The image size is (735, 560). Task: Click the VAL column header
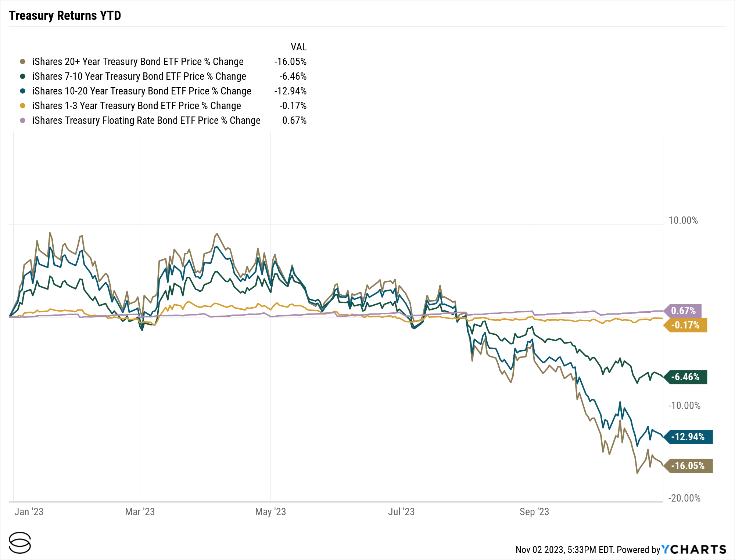tap(298, 47)
